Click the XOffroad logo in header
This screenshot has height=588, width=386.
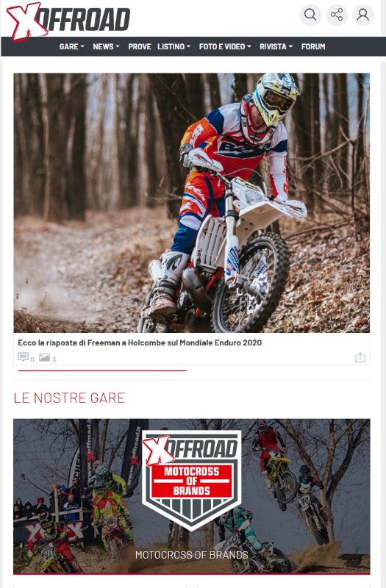point(68,21)
